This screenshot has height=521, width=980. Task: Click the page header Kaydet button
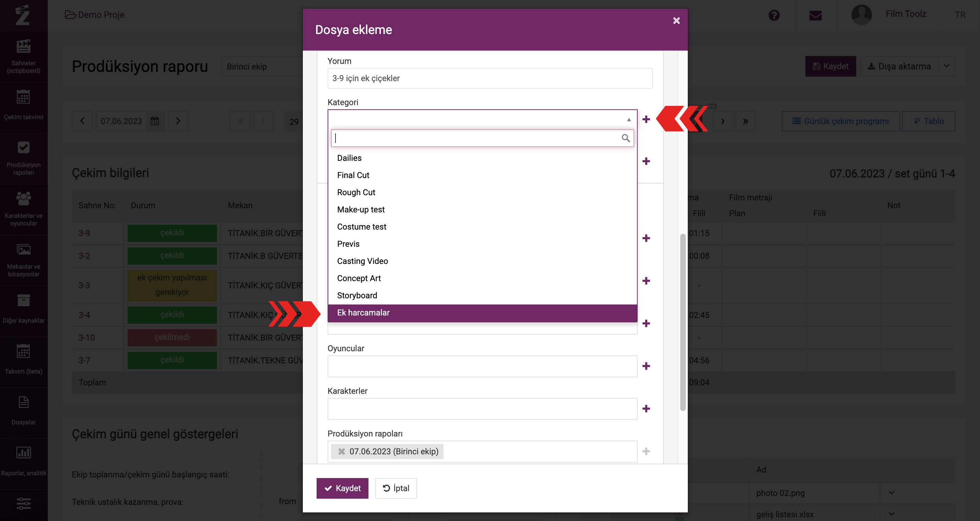[830, 66]
